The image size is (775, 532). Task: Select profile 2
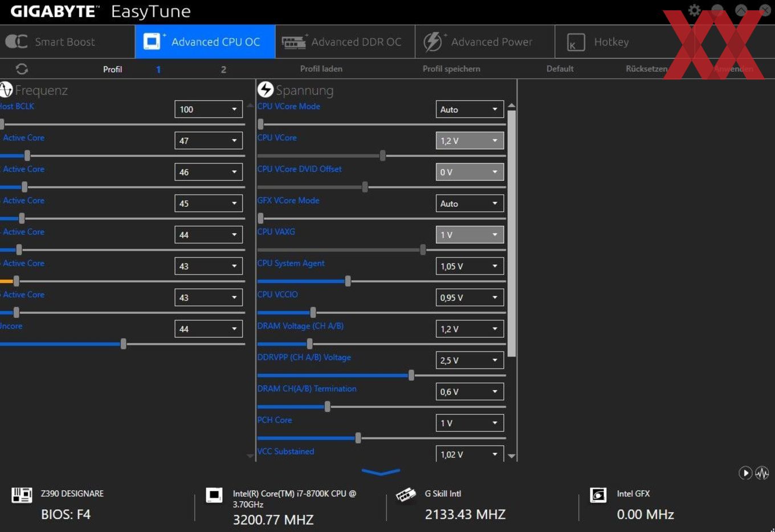point(223,69)
